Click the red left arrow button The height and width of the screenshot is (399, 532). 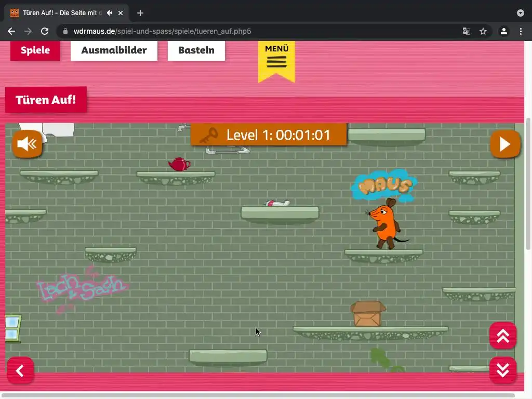coord(20,370)
